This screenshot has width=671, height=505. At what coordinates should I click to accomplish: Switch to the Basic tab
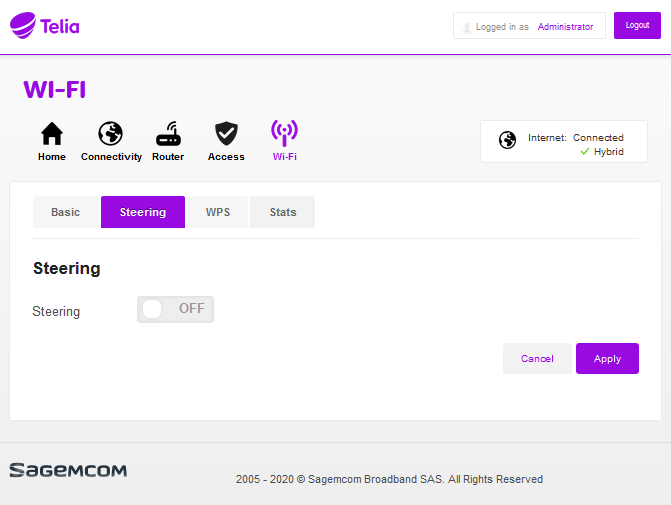tap(66, 212)
